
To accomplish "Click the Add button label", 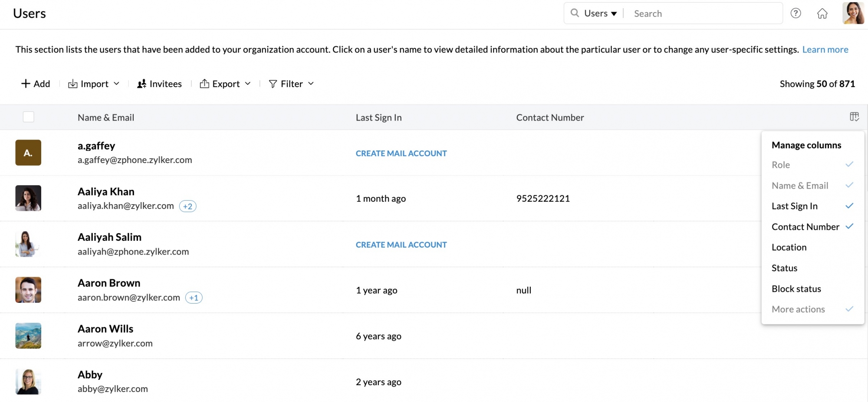I will click(x=42, y=84).
